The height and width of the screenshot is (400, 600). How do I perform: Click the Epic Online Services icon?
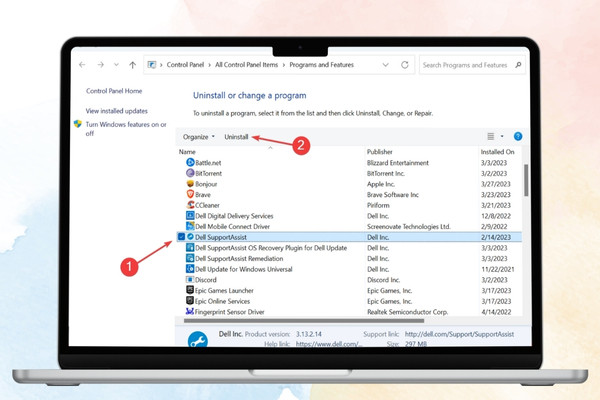tap(190, 301)
